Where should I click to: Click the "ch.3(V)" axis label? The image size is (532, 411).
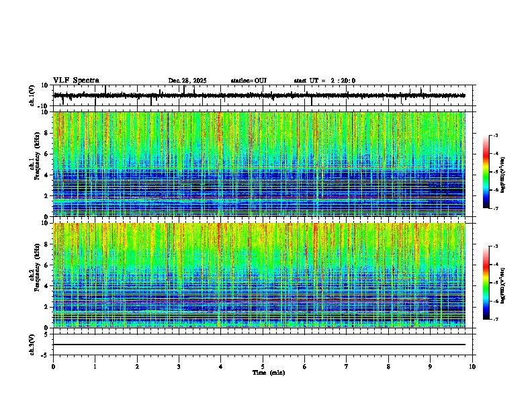coord(32,345)
